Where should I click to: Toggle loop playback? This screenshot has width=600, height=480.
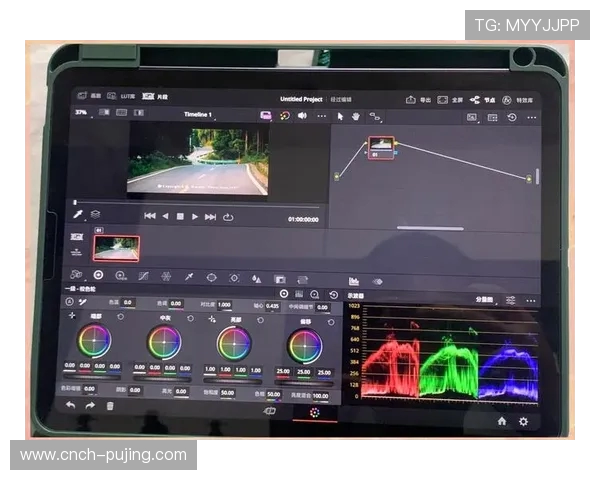227,216
